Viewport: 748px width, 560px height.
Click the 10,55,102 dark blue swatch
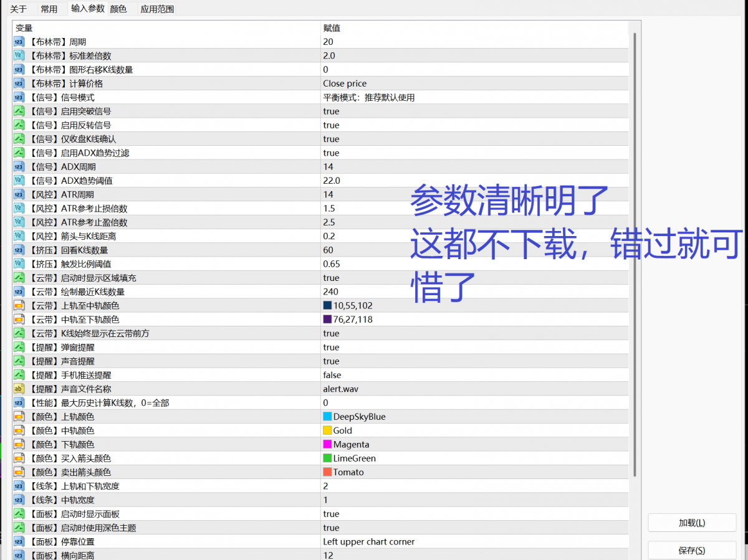(327, 305)
